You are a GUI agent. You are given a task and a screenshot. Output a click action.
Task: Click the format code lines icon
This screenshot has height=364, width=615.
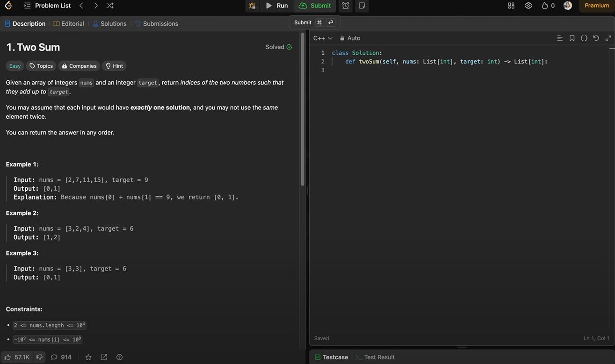pyautogui.click(x=560, y=38)
